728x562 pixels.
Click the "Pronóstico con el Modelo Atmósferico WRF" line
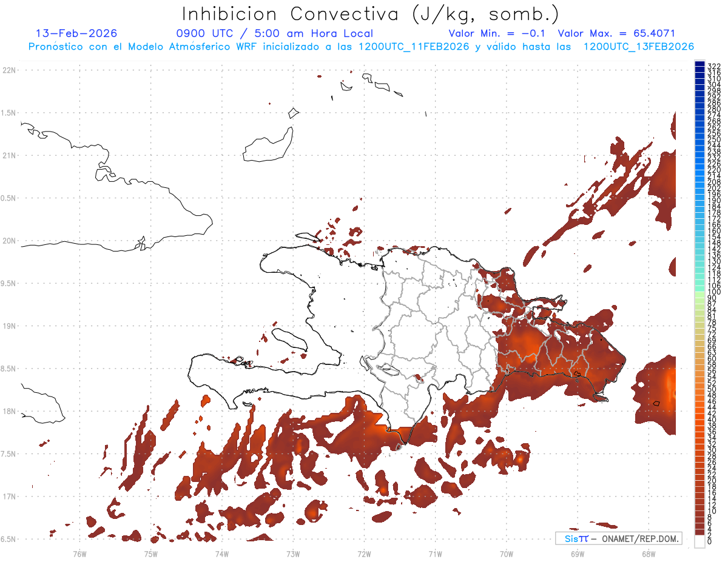click(x=361, y=47)
